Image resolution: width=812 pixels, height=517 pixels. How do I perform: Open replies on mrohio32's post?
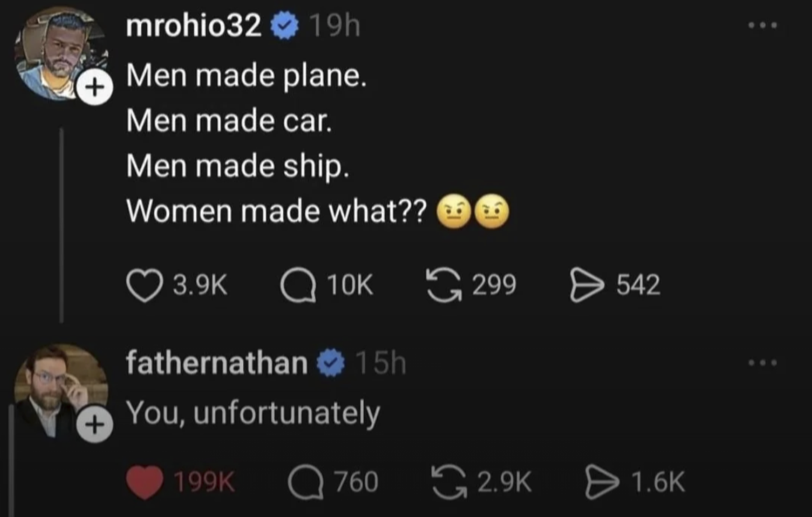pyautogui.click(x=298, y=286)
